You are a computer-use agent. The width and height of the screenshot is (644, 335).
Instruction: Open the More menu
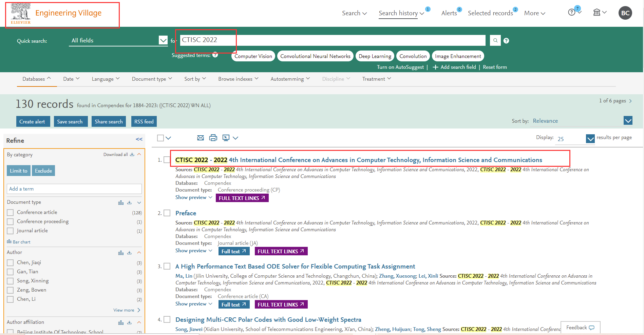tap(534, 13)
